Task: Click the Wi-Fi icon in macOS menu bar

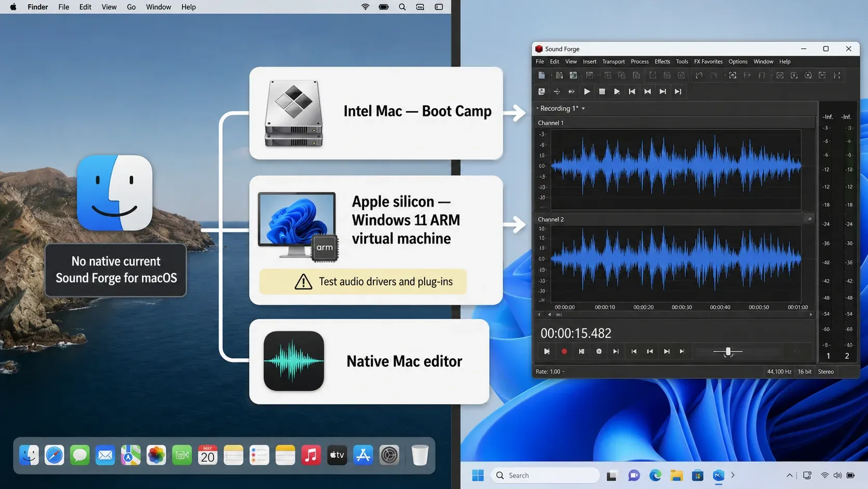Action: point(365,7)
